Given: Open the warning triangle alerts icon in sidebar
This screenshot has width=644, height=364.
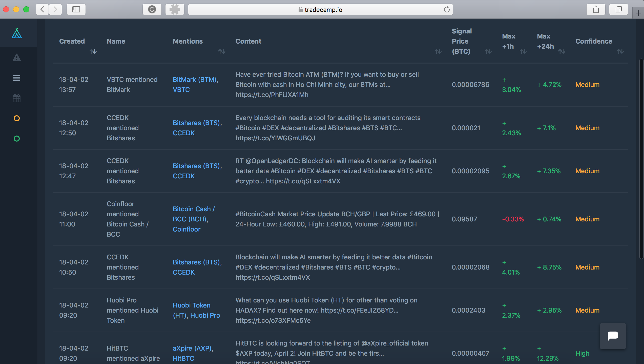Looking at the screenshot, I should tap(17, 58).
